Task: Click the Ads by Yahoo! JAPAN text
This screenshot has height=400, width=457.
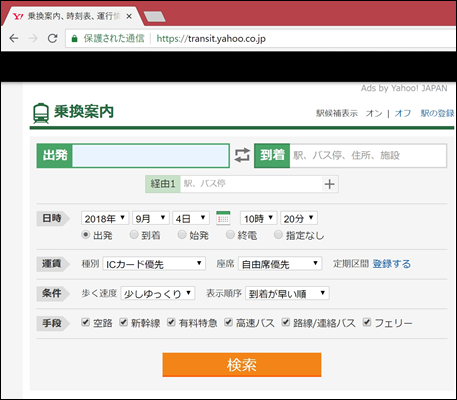Action: (404, 88)
